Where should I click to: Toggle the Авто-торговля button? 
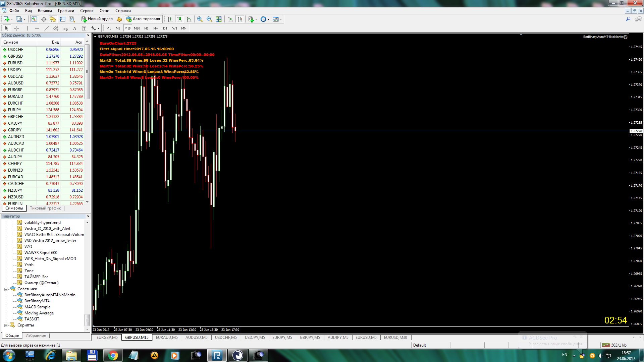coord(143,19)
